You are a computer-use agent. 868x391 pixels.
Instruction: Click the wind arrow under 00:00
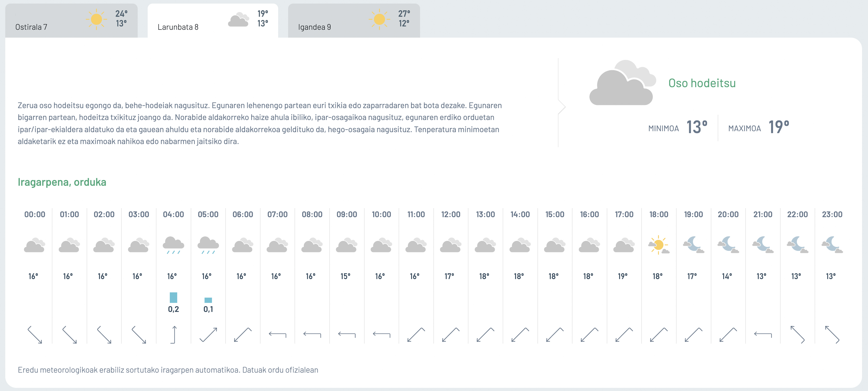35,335
